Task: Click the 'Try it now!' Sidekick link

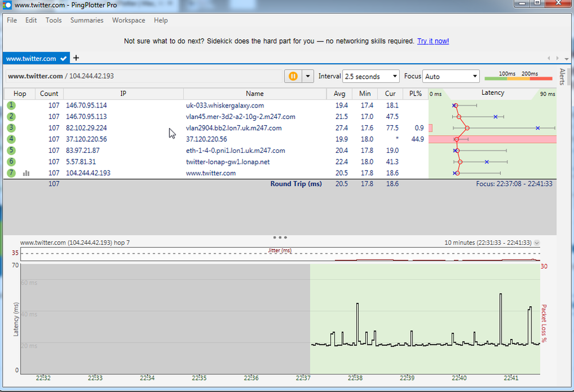Action: click(x=433, y=41)
